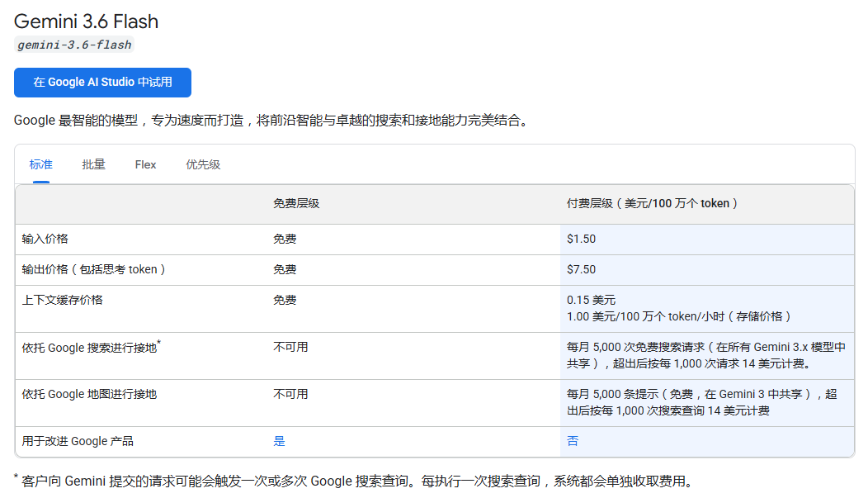Click the 上下文缓存价格 row label

click(x=62, y=300)
